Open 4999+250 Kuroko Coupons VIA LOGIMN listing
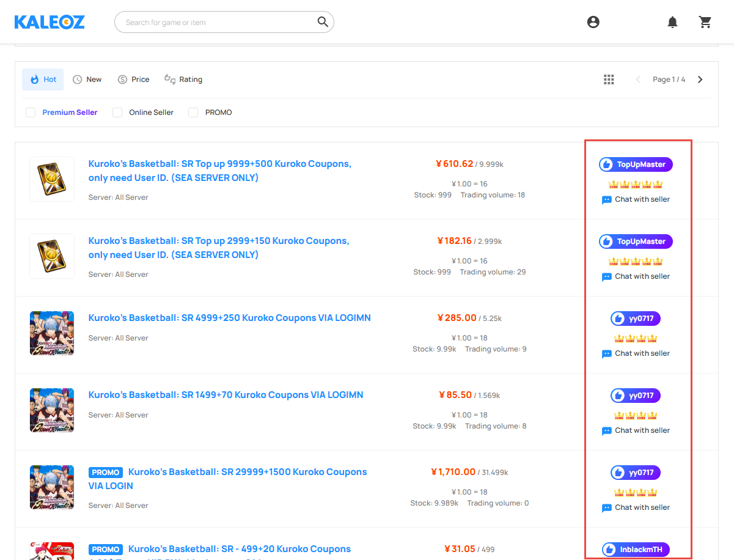 (230, 318)
